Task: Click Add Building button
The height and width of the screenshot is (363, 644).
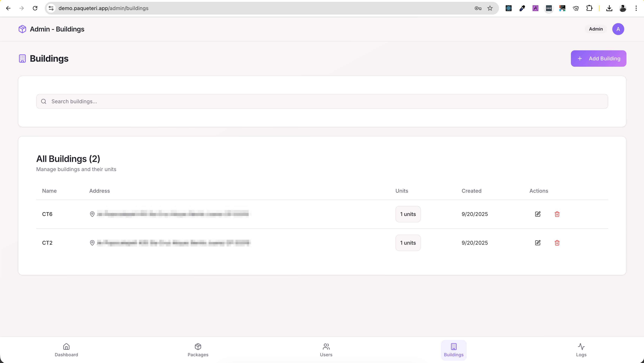Action: pos(598,59)
